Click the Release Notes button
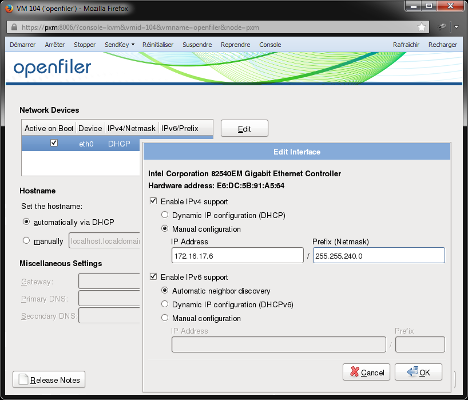Viewport: 468px width, 400px height. coord(49,380)
